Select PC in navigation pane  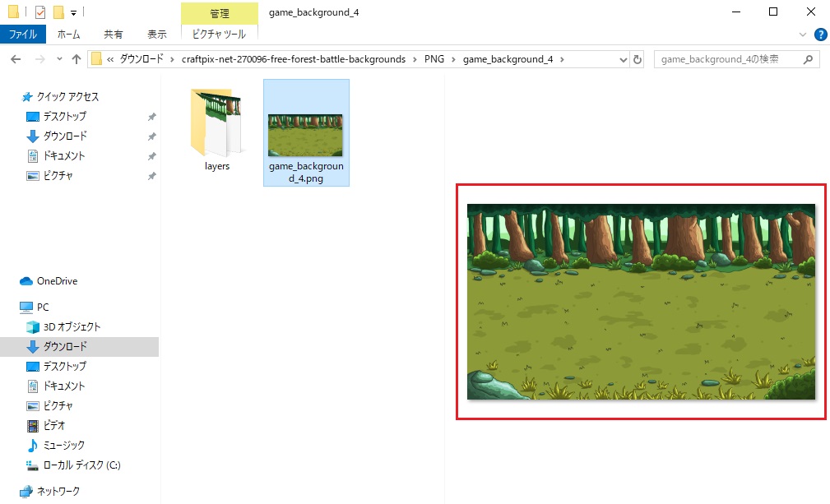[x=35, y=307]
